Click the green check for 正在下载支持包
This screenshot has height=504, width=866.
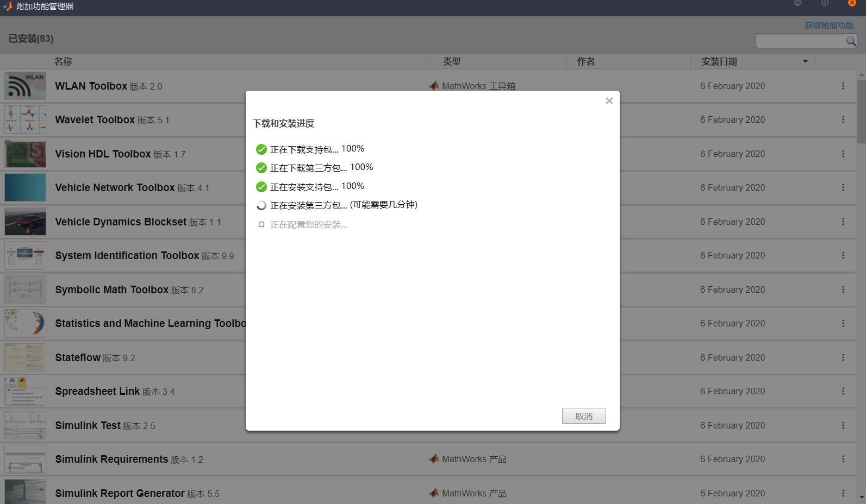pyautogui.click(x=261, y=149)
